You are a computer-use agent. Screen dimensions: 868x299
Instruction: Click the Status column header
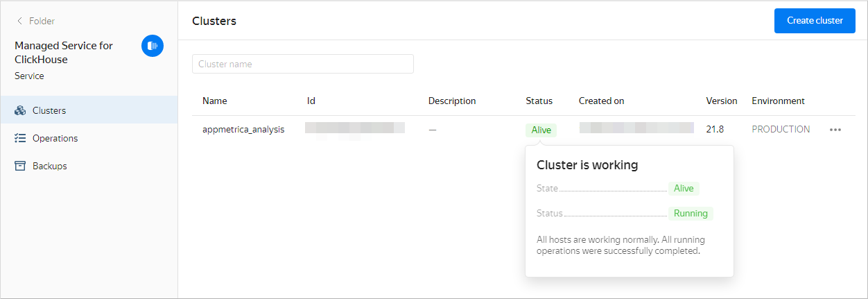pyautogui.click(x=539, y=101)
